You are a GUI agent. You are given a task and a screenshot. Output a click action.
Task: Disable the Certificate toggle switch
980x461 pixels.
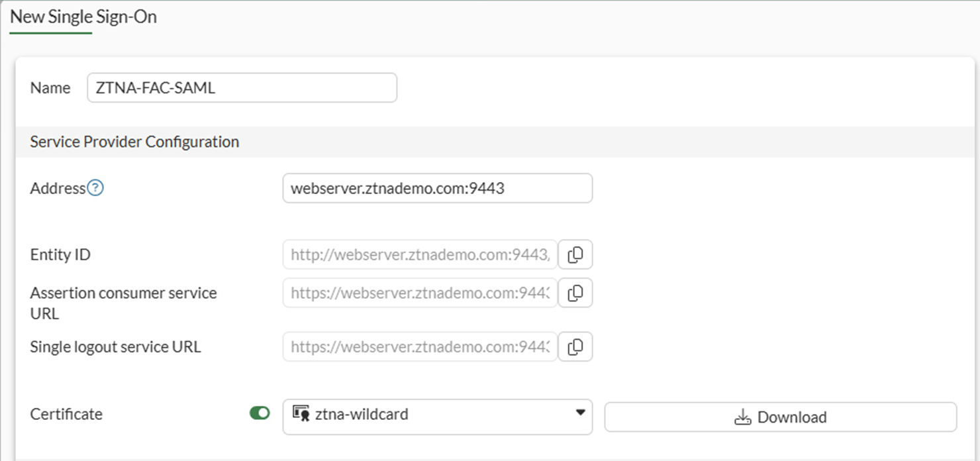[x=260, y=413]
